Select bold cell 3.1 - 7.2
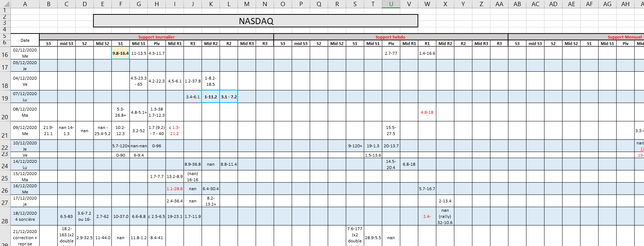 click(x=229, y=97)
